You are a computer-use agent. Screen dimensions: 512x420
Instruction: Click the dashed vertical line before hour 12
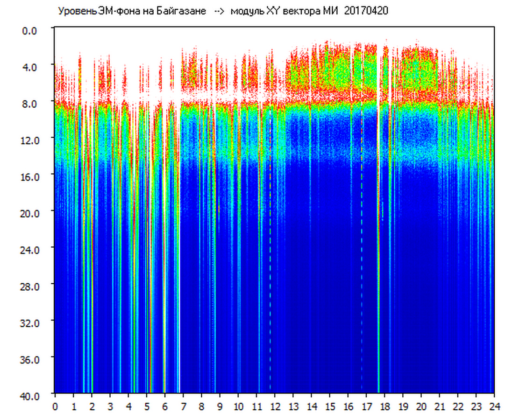click(270, 280)
